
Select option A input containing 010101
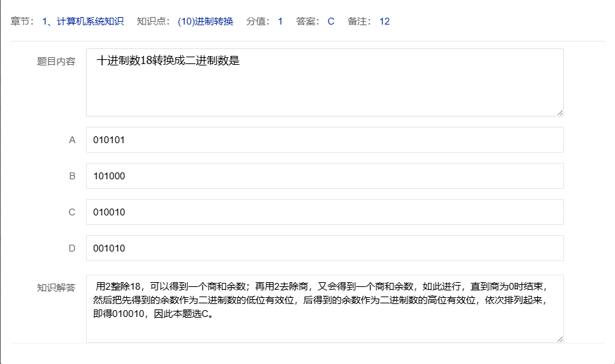(324, 140)
